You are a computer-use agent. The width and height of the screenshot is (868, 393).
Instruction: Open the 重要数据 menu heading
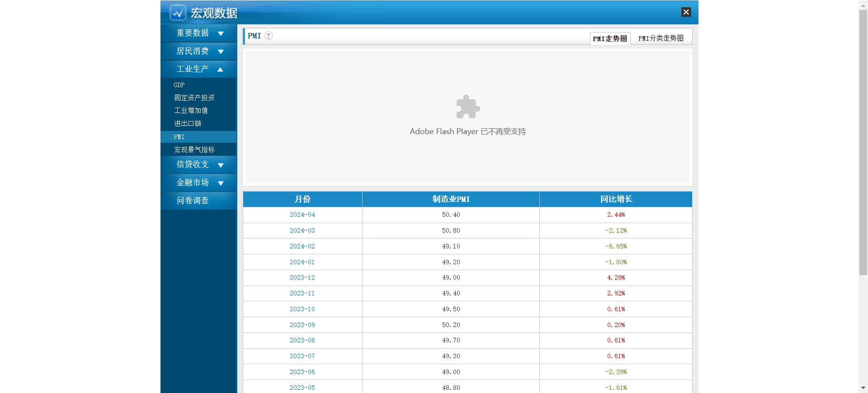coord(193,33)
